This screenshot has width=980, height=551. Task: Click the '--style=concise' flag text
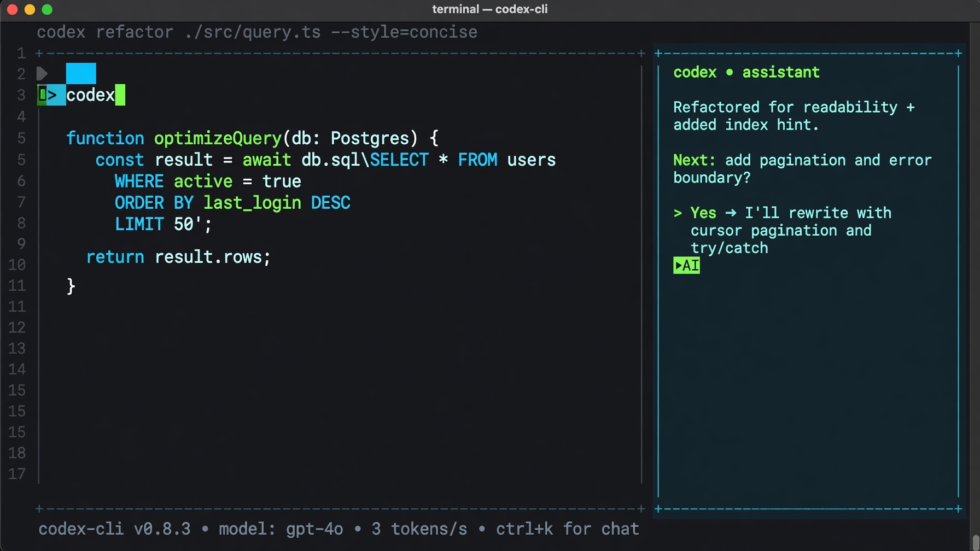coord(404,32)
